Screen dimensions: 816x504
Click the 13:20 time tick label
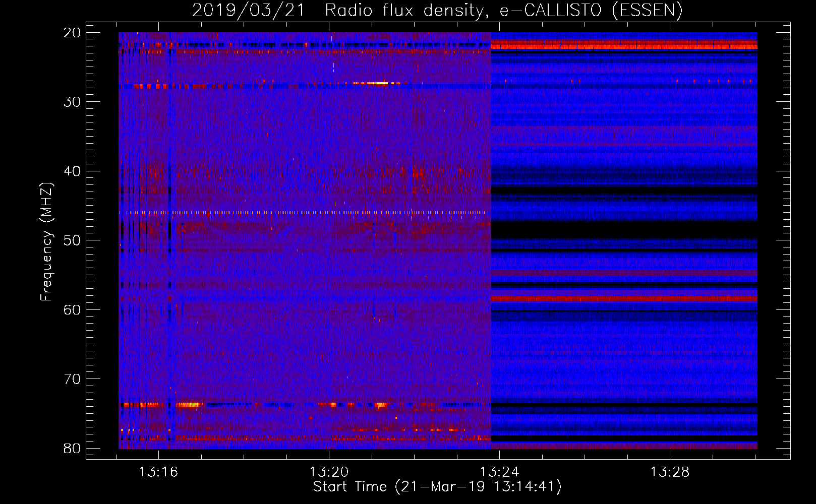point(329,472)
